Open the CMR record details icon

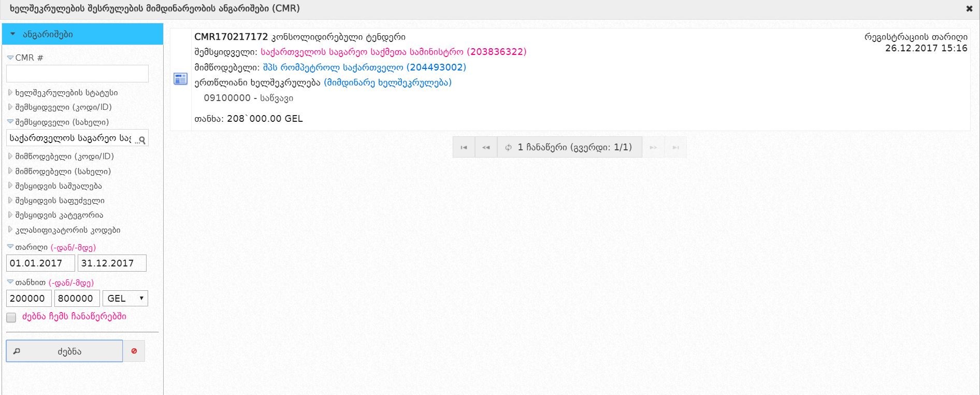180,79
